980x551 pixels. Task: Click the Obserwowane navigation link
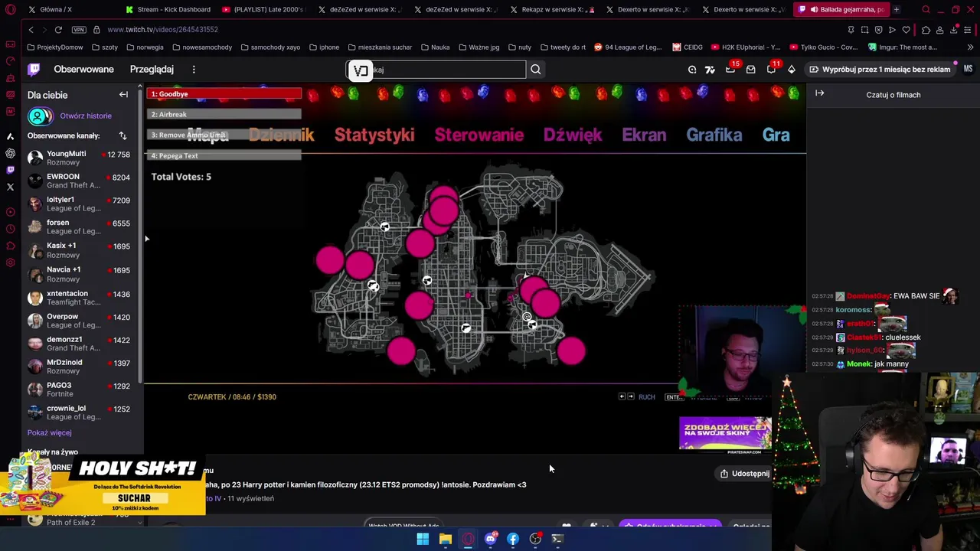83,70
